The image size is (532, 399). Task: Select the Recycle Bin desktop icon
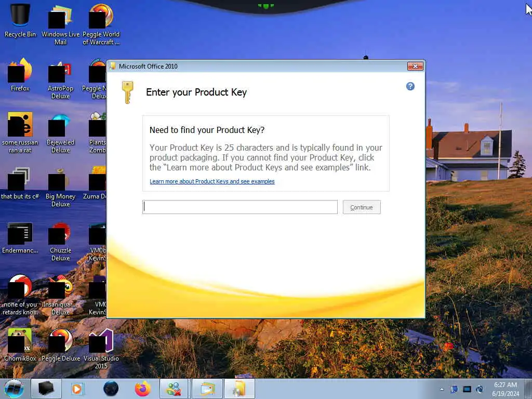[20, 20]
